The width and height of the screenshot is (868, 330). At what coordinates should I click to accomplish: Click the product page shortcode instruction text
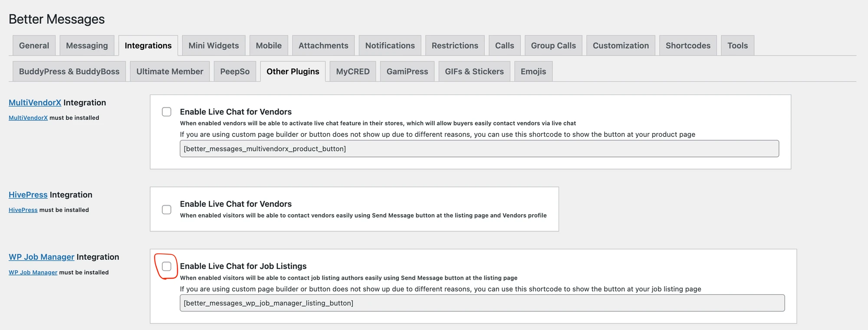[437, 134]
